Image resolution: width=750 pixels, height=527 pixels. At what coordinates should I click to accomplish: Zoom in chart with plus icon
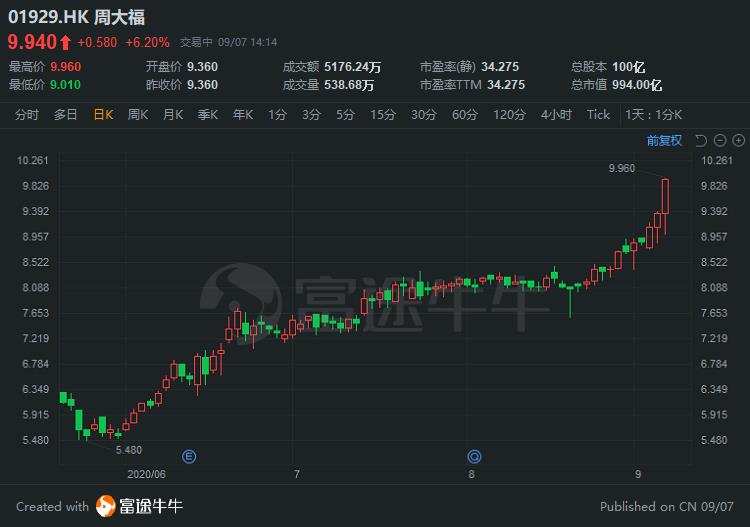coord(739,141)
